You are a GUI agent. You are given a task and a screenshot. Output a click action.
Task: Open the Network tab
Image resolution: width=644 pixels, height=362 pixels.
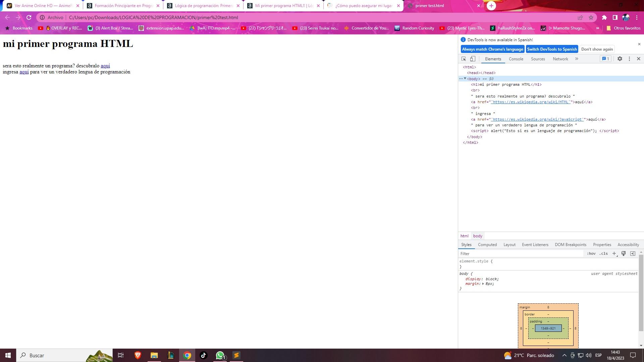click(x=560, y=59)
